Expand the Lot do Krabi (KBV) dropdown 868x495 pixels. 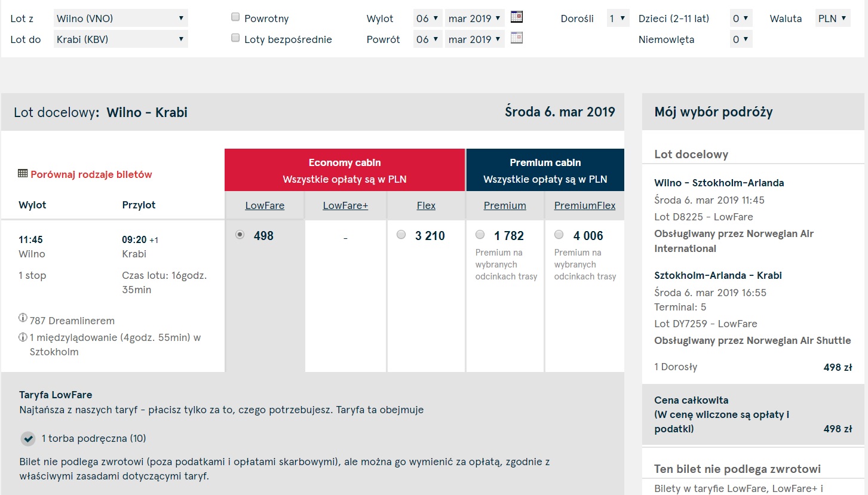click(121, 39)
